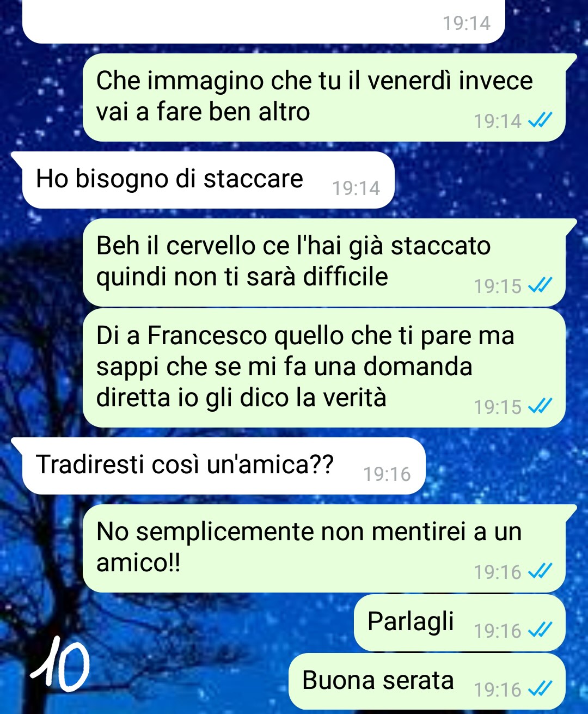
Task: Tap the 'No semplicemente non mentirei a un amico' bubble
Action: pos(324,548)
